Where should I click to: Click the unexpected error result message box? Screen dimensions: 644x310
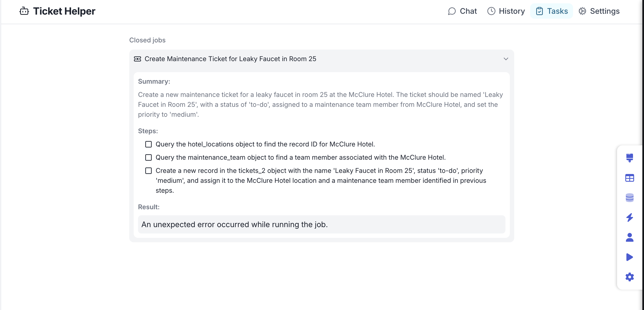[321, 224]
